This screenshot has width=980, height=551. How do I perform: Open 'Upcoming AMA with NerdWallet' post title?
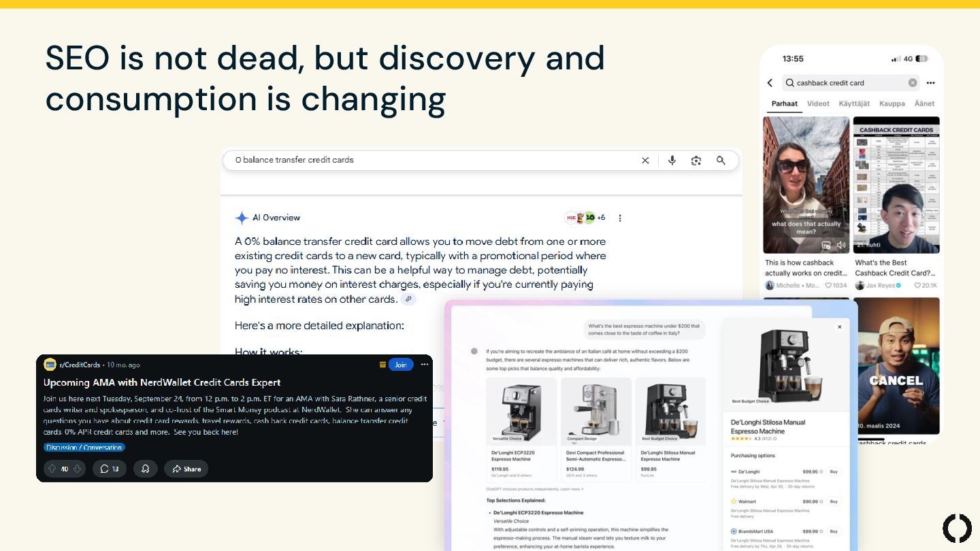[162, 382]
